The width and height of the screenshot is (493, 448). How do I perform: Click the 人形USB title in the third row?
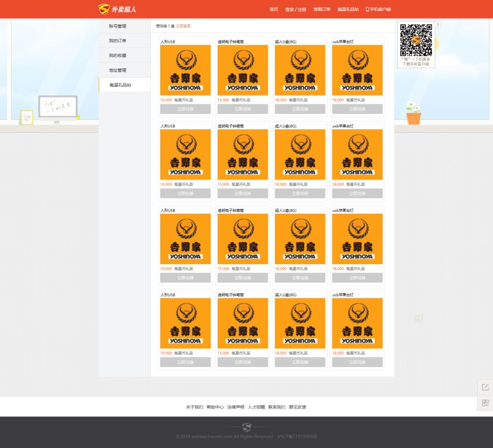click(168, 210)
